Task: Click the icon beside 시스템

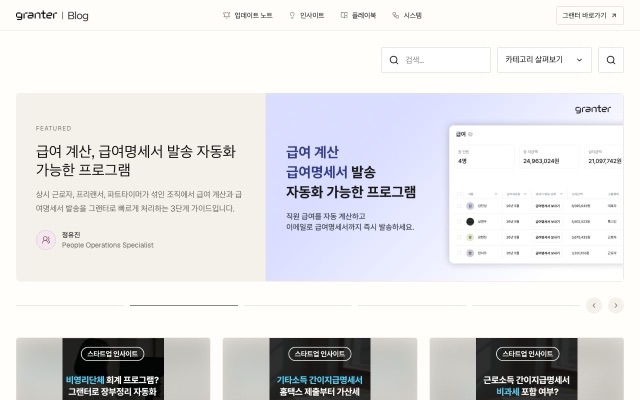Action: pyautogui.click(x=396, y=16)
